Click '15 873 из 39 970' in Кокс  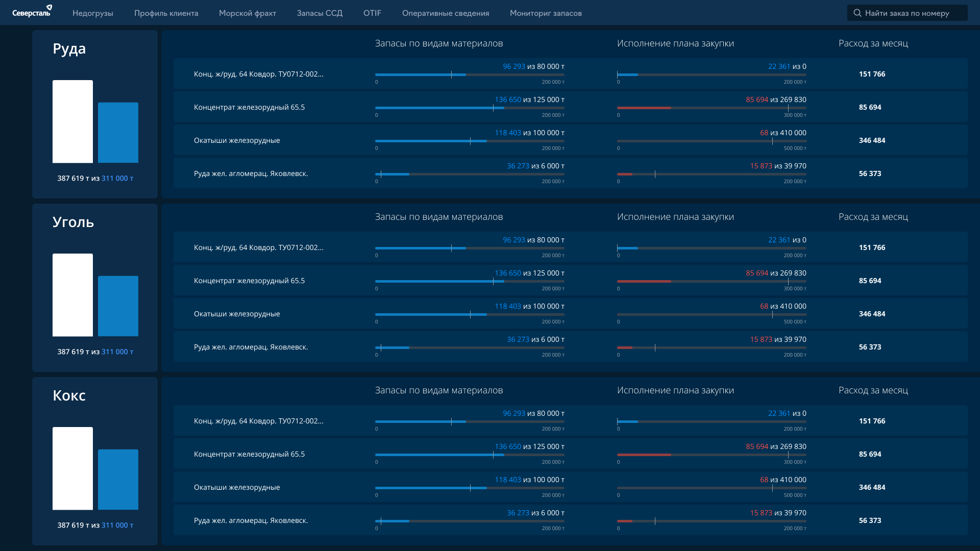(x=778, y=513)
